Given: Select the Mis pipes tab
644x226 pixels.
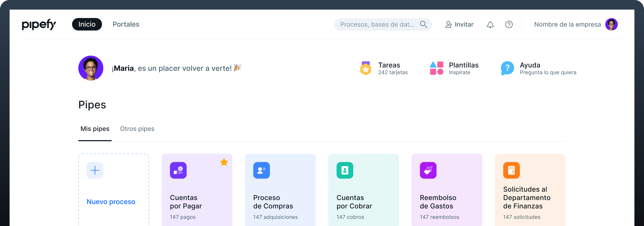Looking at the screenshot, I should pos(95,129).
